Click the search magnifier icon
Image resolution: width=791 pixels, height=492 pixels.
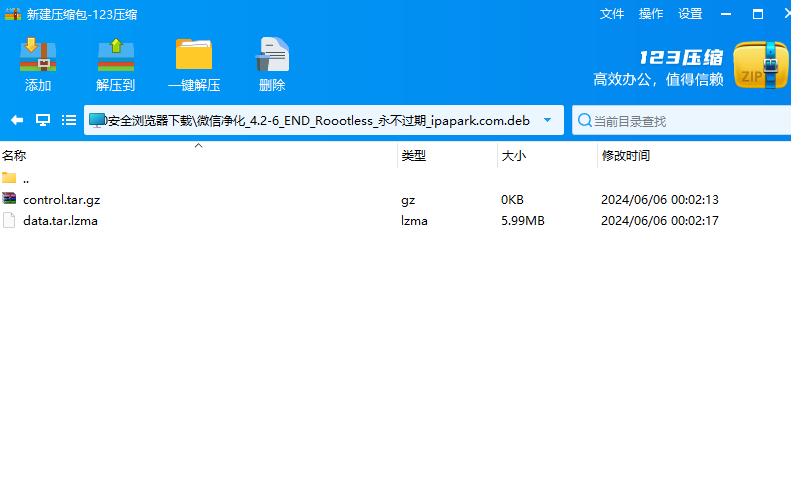tap(584, 120)
